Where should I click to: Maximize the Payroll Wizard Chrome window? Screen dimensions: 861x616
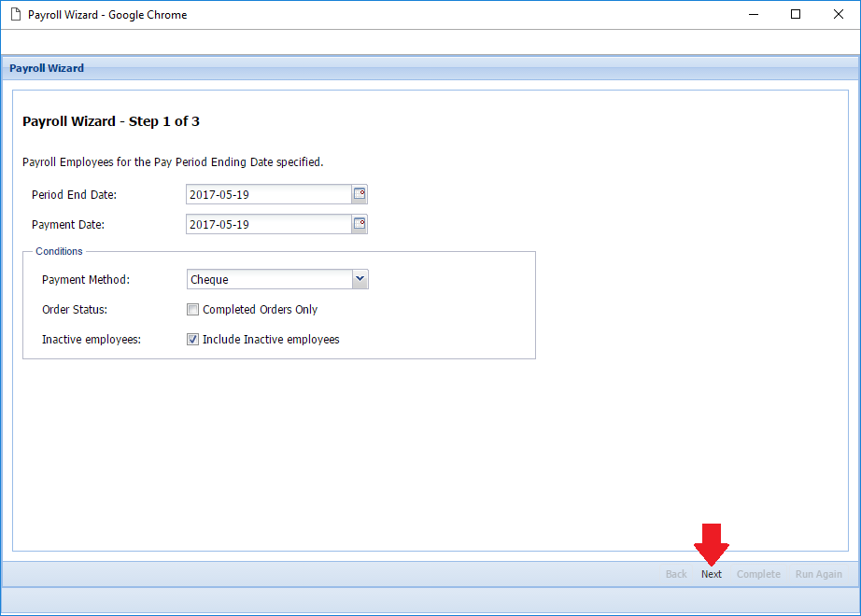(796, 14)
